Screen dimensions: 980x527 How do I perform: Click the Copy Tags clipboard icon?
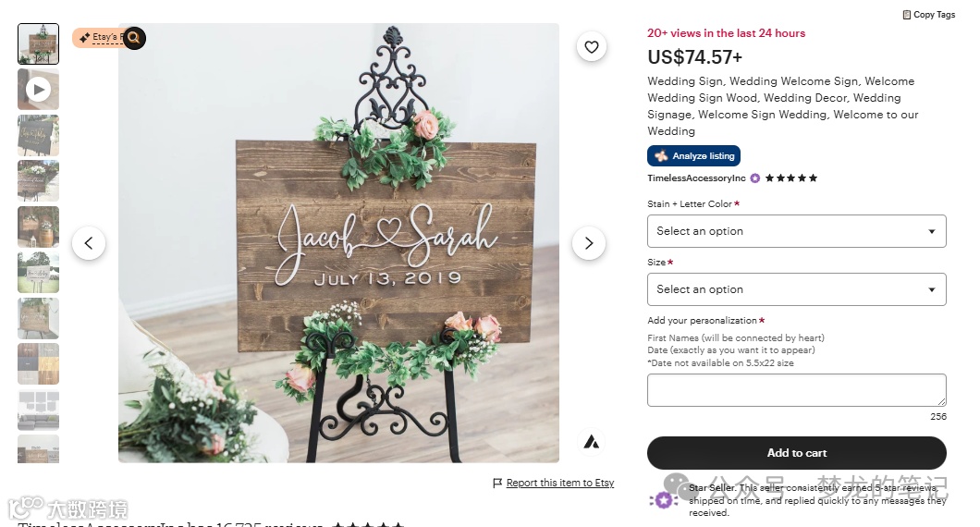(x=906, y=15)
